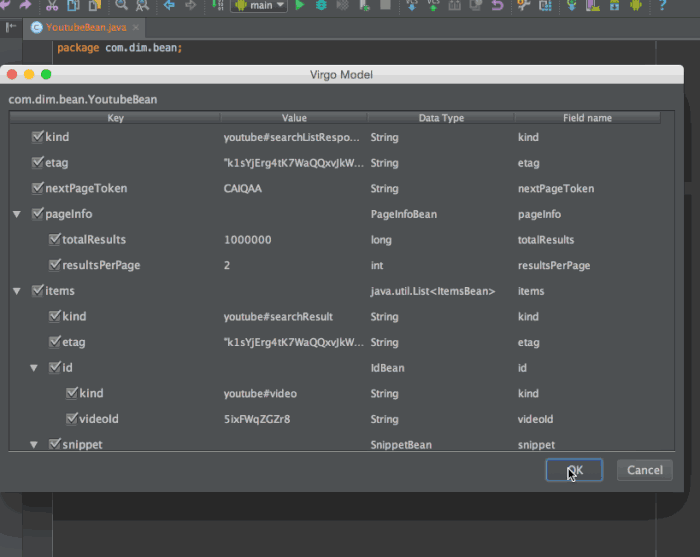
Task: Uncheck the videoId checkbox
Action: point(71,419)
